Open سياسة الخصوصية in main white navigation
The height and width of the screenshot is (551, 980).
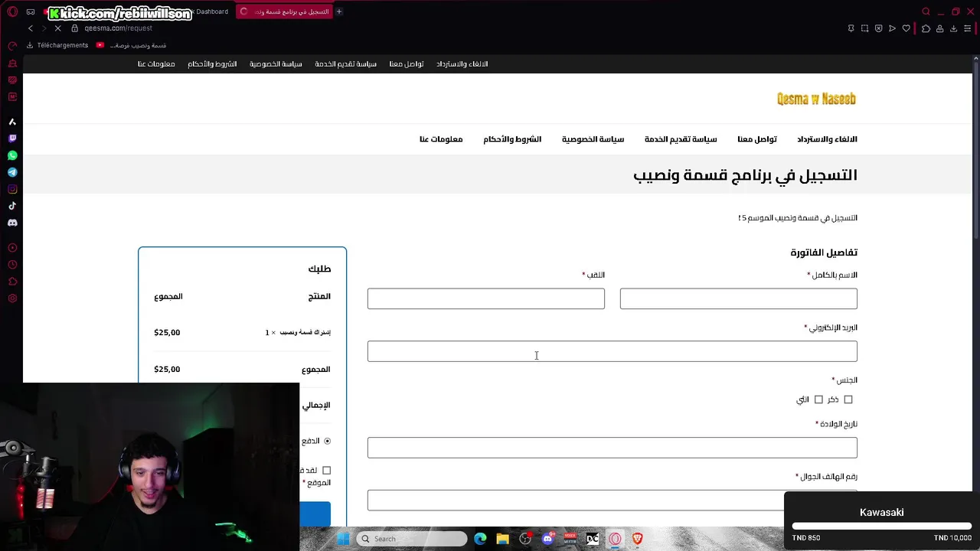tap(593, 139)
